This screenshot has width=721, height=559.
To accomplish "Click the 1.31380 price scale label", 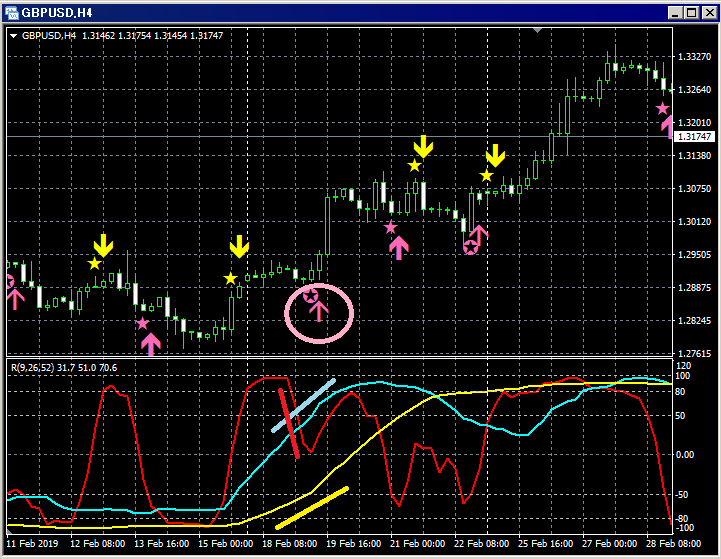I will pos(694,156).
